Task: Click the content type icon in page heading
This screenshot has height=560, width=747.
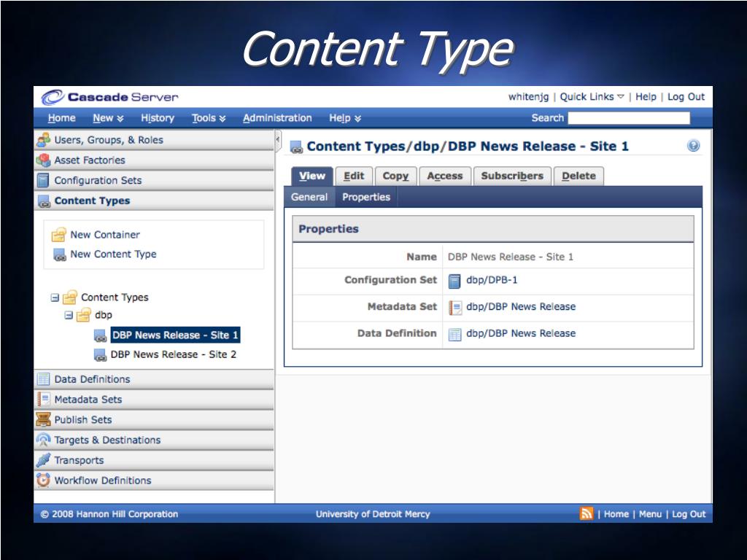Action: (x=296, y=147)
